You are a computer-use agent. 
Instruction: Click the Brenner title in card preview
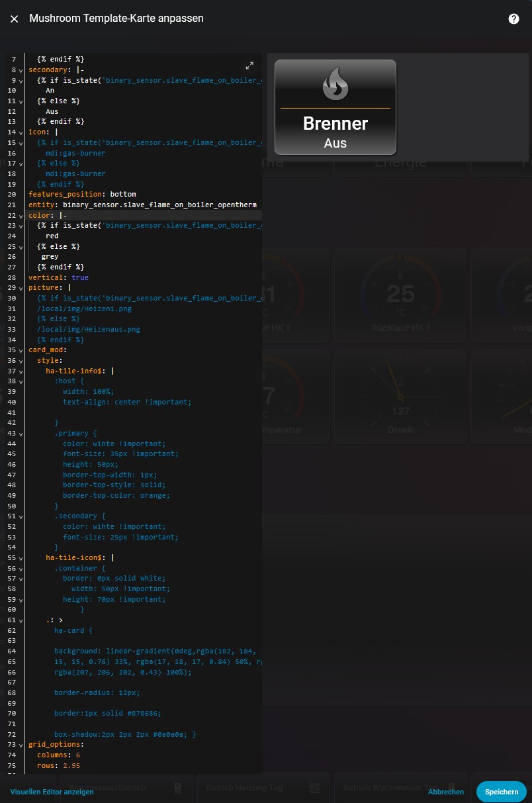335,123
